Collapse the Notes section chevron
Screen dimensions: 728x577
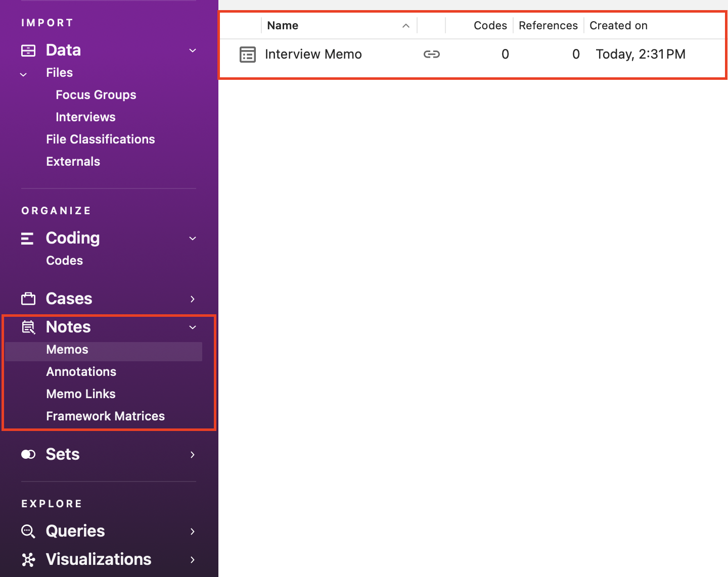pyautogui.click(x=193, y=327)
